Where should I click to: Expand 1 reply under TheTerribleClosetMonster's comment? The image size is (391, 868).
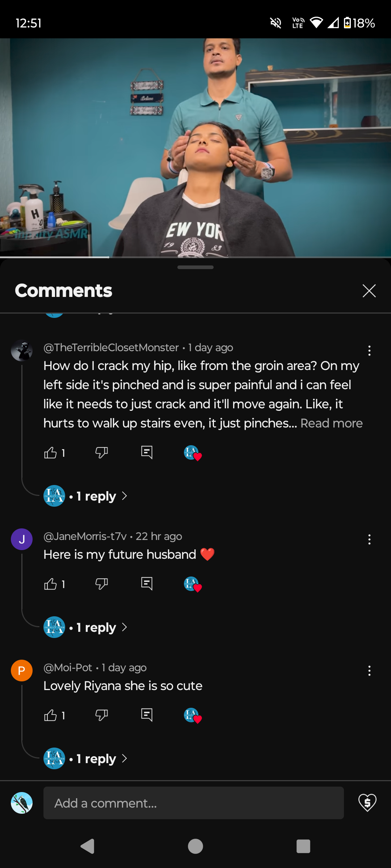[96, 496]
